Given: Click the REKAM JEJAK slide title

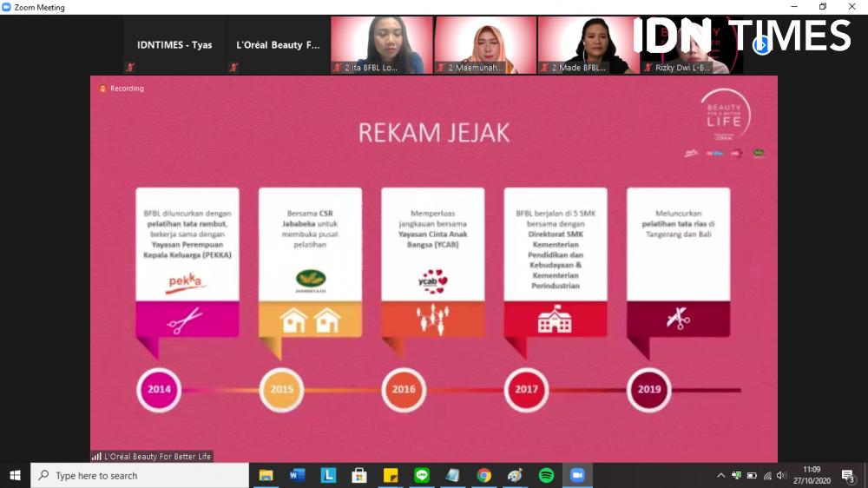Looking at the screenshot, I should point(433,133).
